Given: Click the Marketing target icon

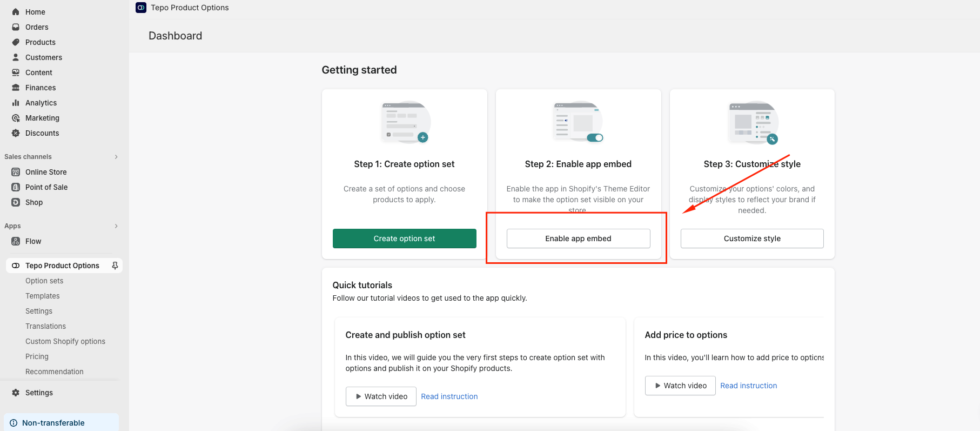Looking at the screenshot, I should coord(16,118).
